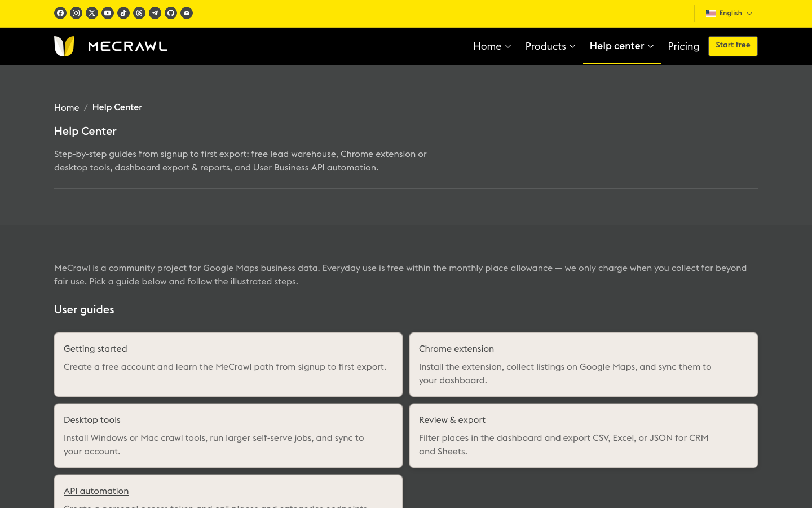Click the 'Install the extension' description text
Viewport: 812px width, 508px height.
[565, 374]
